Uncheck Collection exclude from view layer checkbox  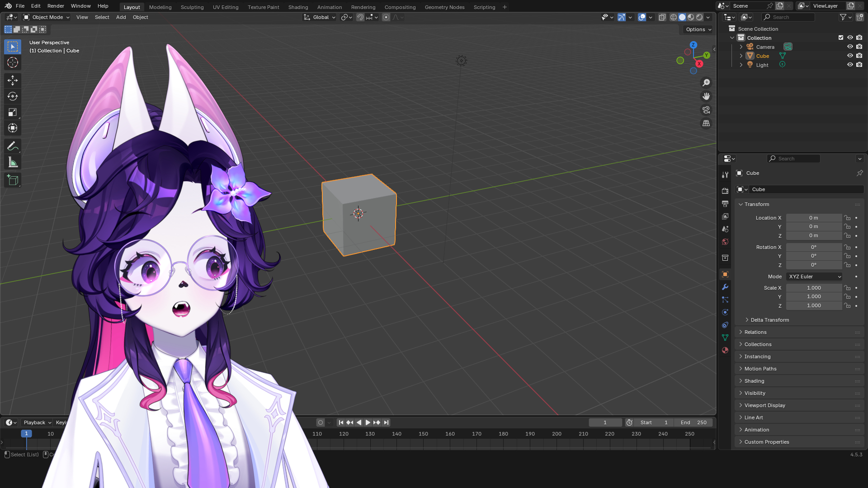click(841, 38)
